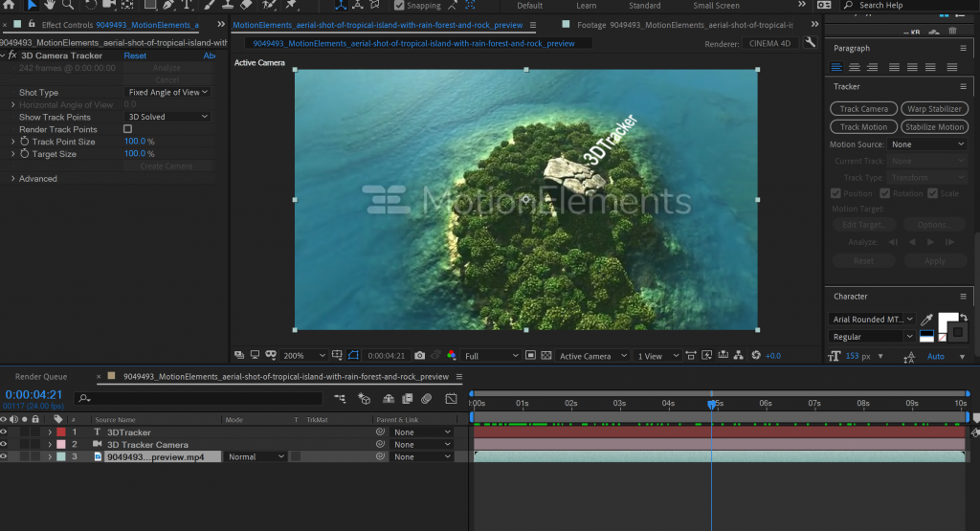The image size is (980, 531).
Task: Click the wrench icon beside CINEMA 4D renderer
Action: click(811, 43)
